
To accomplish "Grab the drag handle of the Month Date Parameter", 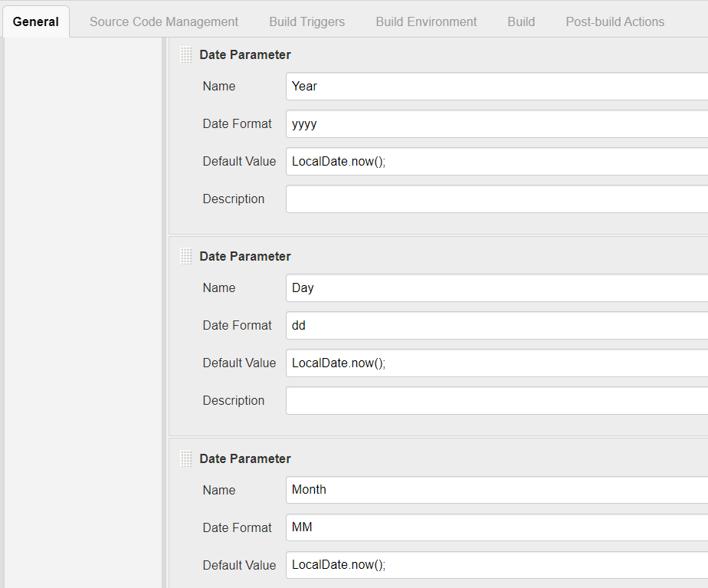I will click(186, 459).
